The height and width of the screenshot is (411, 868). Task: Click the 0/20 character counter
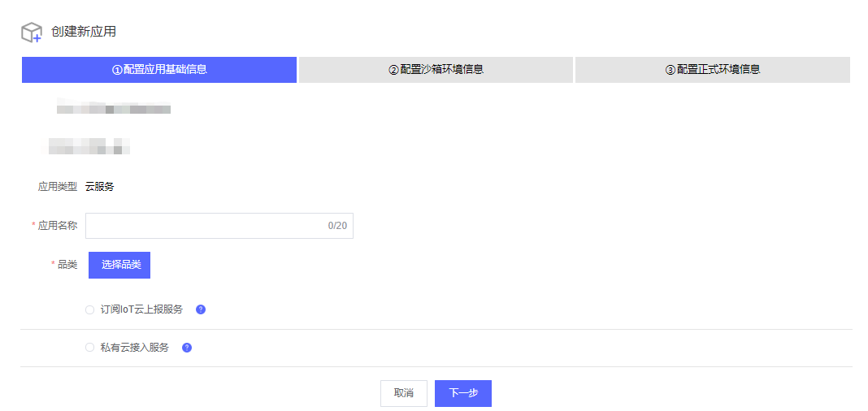coord(337,226)
